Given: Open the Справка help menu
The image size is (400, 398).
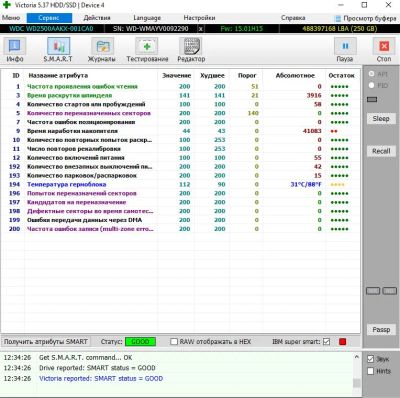Looking at the screenshot, I should point(293,18).
